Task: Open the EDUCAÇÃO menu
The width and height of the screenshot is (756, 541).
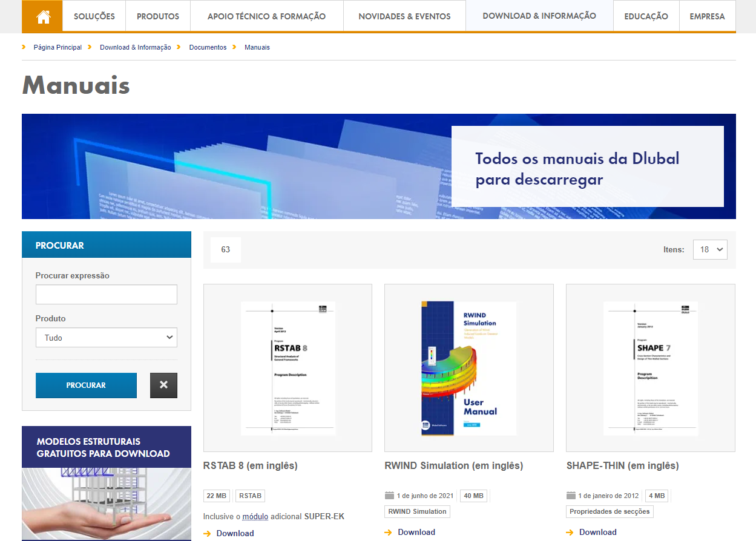Action: pyautogui.click(x=646, y=16)
